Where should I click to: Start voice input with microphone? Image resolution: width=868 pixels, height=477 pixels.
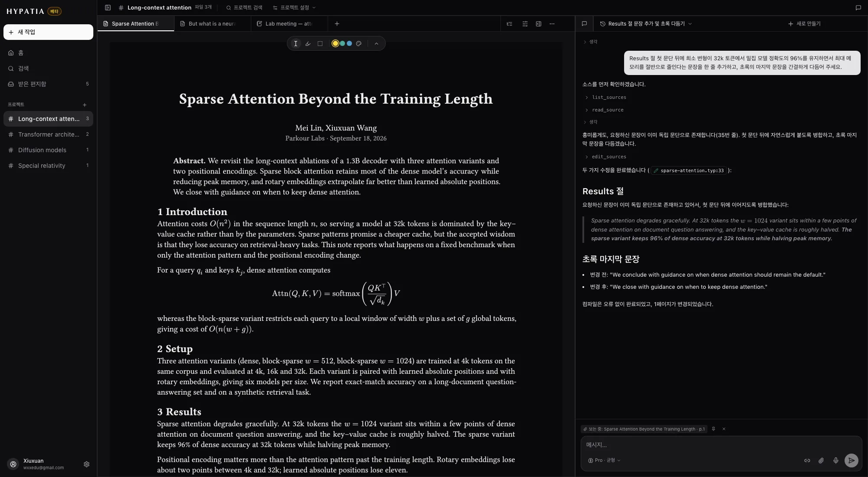[836, 461]
